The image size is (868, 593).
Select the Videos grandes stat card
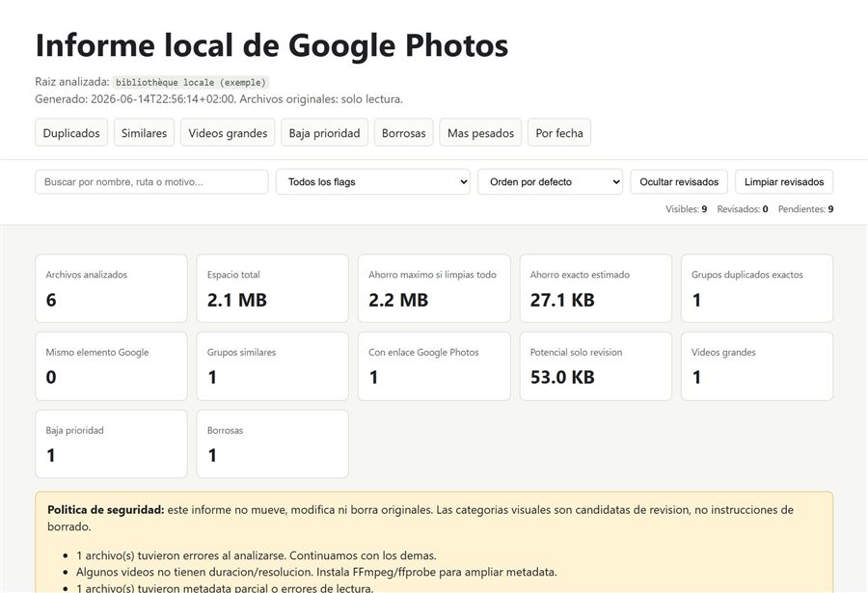click(x=757, y=366)
